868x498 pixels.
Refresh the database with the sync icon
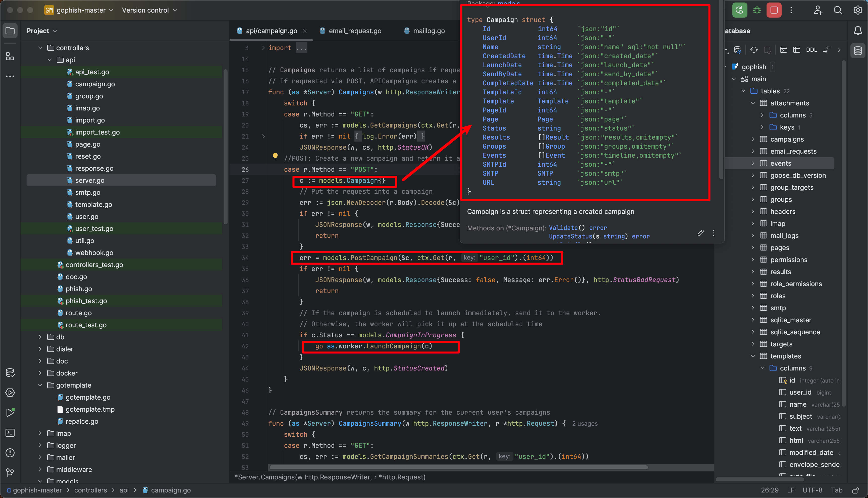pos(754,50)
